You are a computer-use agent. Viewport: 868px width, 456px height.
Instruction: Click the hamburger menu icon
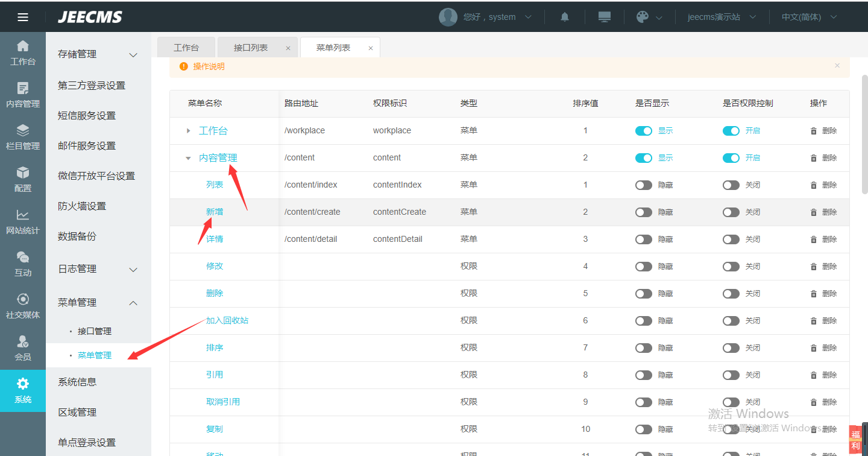(23, 17)
